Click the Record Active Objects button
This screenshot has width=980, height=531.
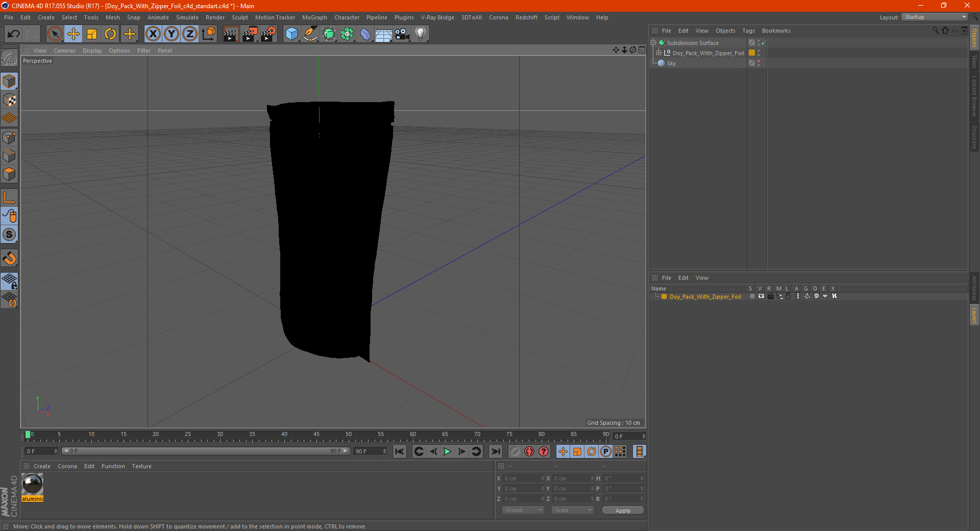pyautogui.click(x=515, y=451)
